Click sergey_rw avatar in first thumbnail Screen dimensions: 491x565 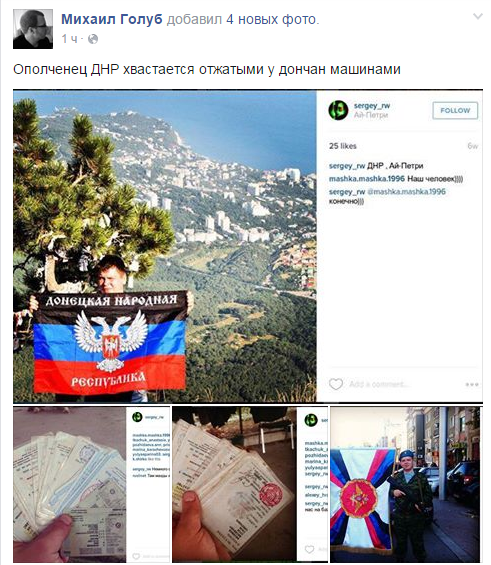(137, 417)
